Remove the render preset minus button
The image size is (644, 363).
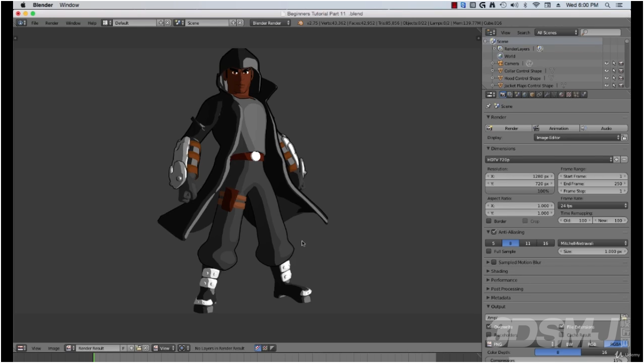[624, 159]
